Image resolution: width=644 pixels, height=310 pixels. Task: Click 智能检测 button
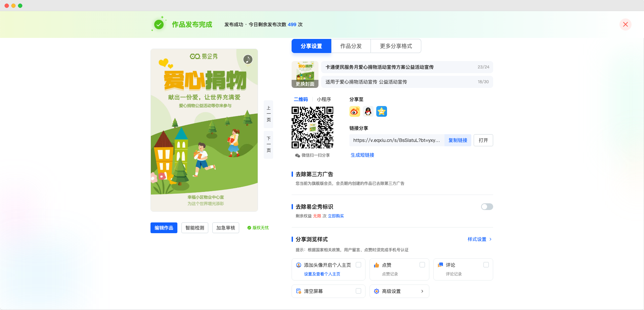click(195, 228)
